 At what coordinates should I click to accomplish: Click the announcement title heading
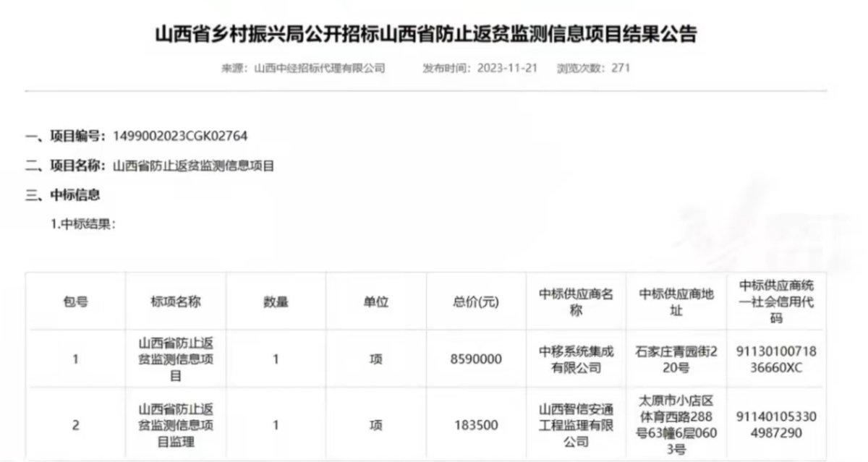[x=426, y=34]
